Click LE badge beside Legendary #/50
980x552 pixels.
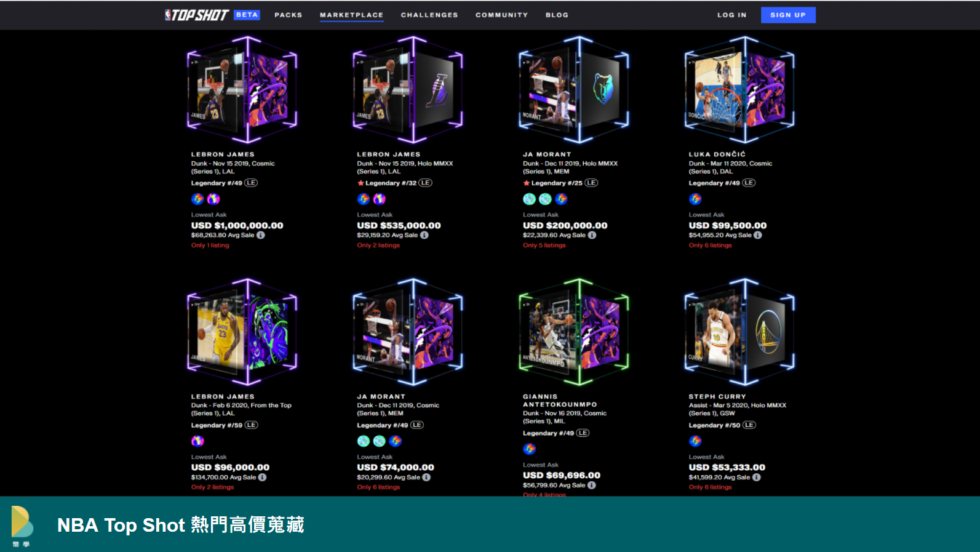[x=749, y=425]
